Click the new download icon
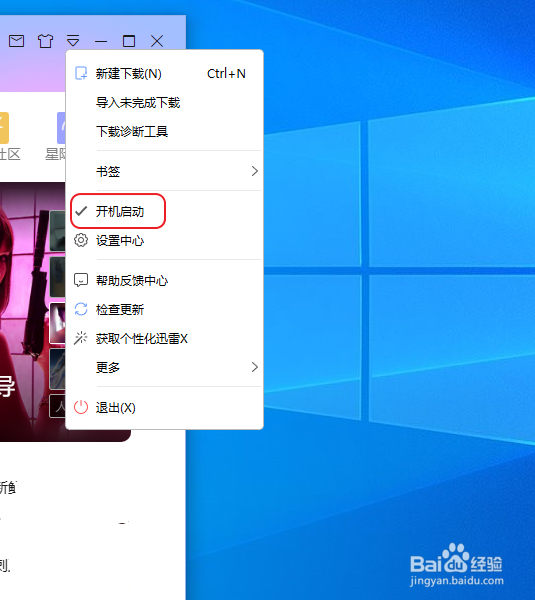This screenshot has height=600, width=535. pyautogui.click(x=81, y=73)
